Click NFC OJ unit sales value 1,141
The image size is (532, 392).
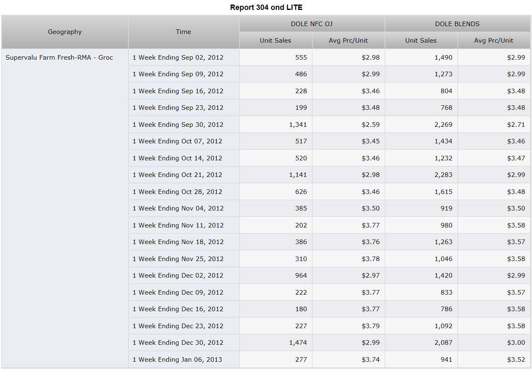298,175
